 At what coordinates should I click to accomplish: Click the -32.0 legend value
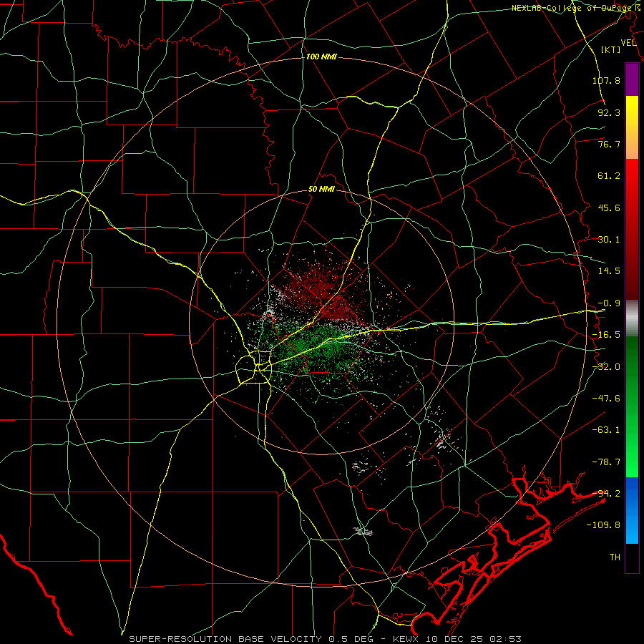pos(606,367)
